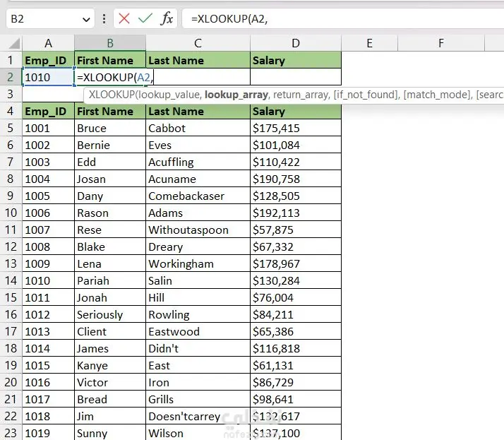Click the Last Name header in row 4

pos(198,111)
